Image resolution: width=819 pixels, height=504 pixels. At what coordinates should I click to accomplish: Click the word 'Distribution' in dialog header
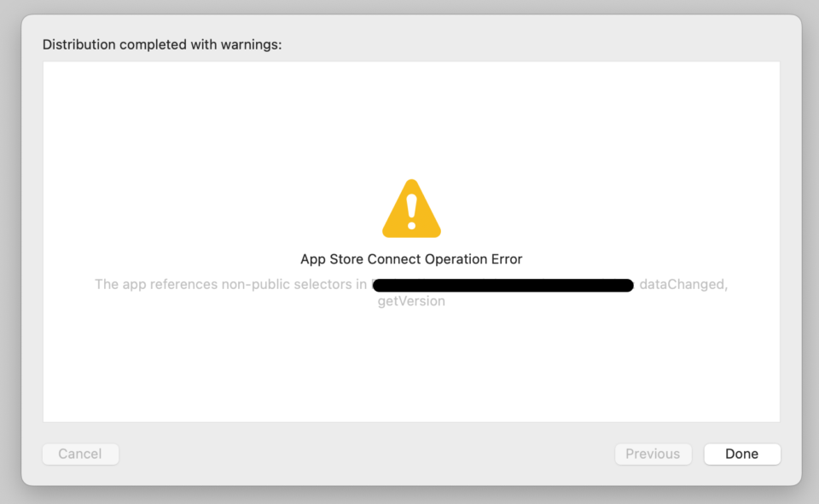(x=78, y=45)
